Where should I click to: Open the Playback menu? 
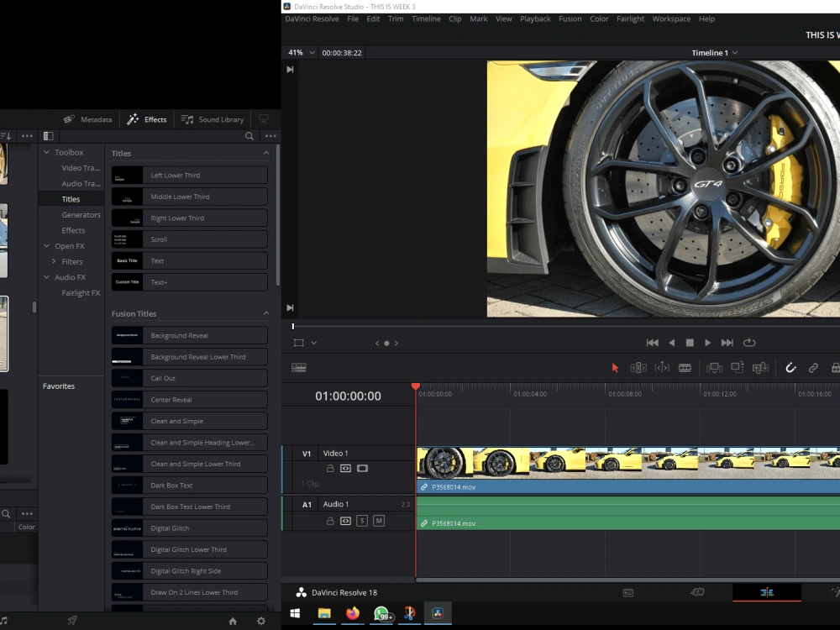pyautogui.click(x=534, y=18)
